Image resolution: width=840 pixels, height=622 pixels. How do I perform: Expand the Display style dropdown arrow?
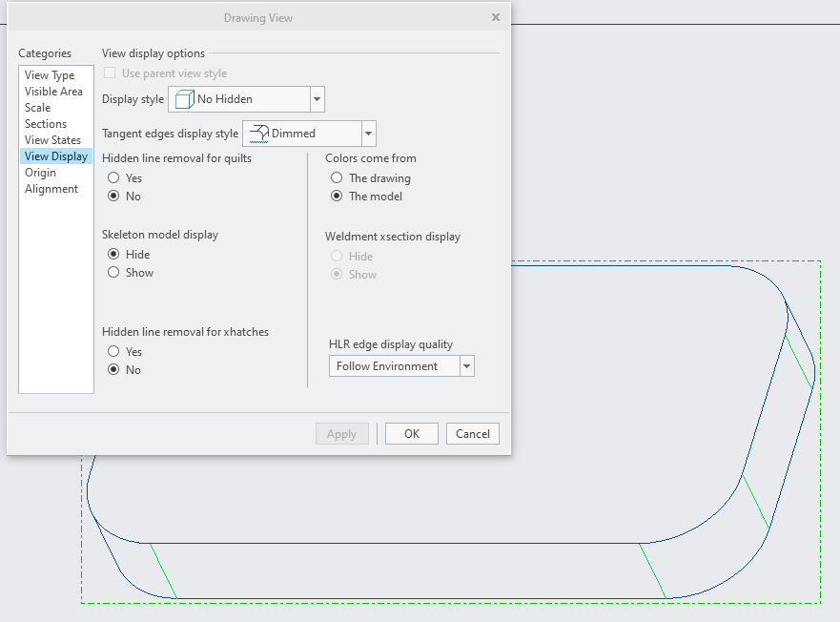[318, 99]
